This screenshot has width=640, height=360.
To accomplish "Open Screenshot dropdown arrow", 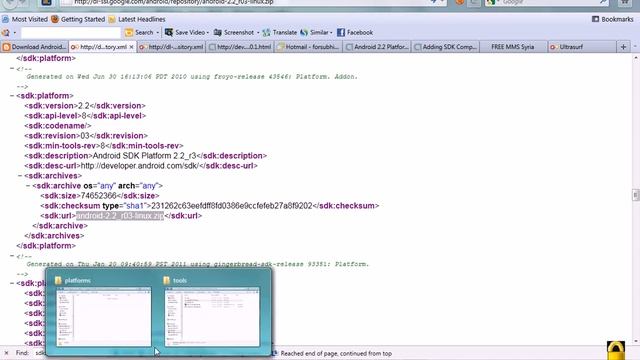I will [x=258, y=33].
